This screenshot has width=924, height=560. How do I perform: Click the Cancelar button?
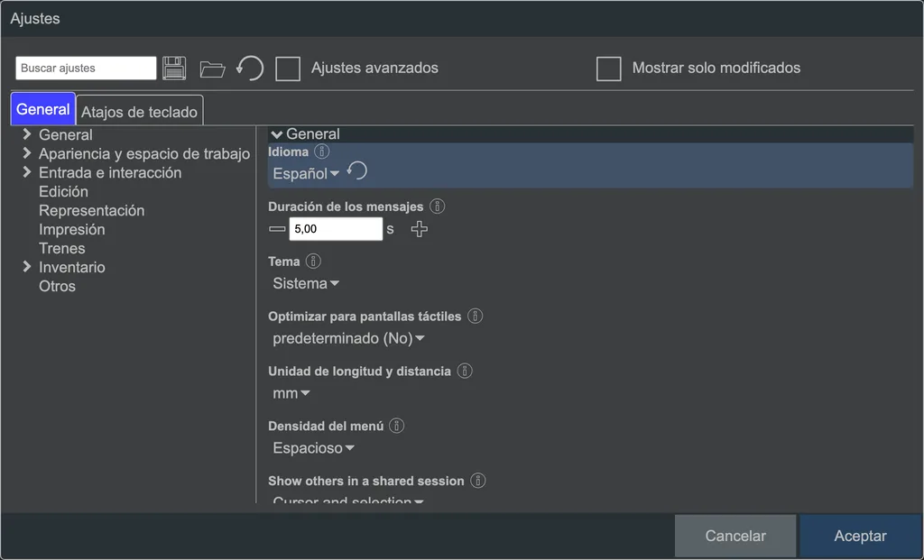pyautogui.click(x=735, y=536)
